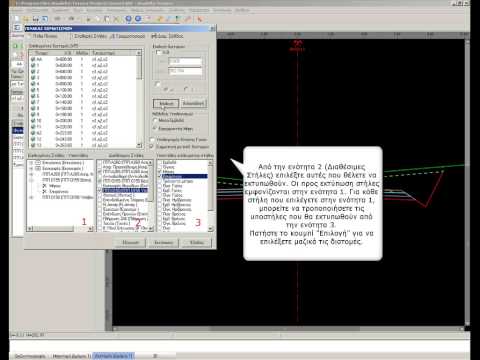Click the horizontal scrollbar in section 1

[x=52, y=229]
